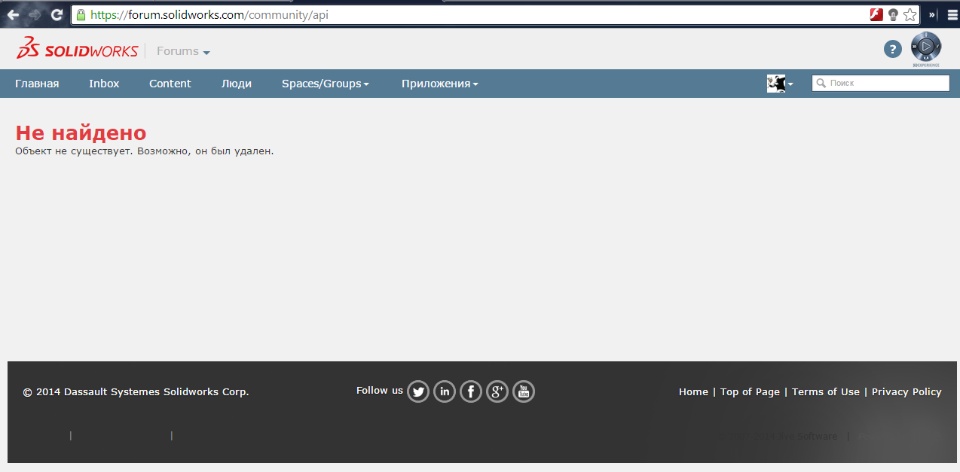Click the Top of Page link

pos(750,392)
